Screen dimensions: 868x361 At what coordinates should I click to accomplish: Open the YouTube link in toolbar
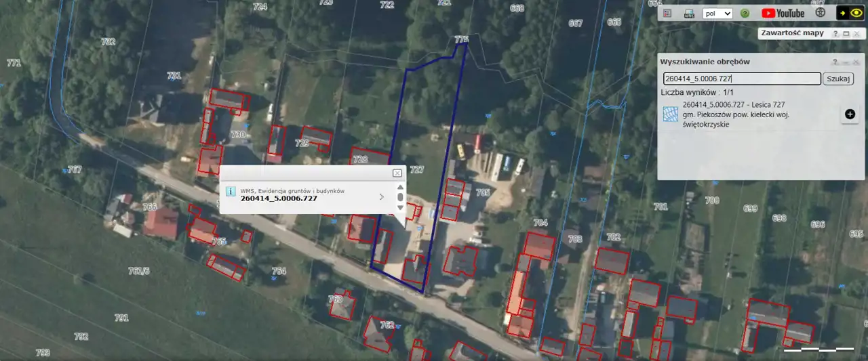point(783,14)
